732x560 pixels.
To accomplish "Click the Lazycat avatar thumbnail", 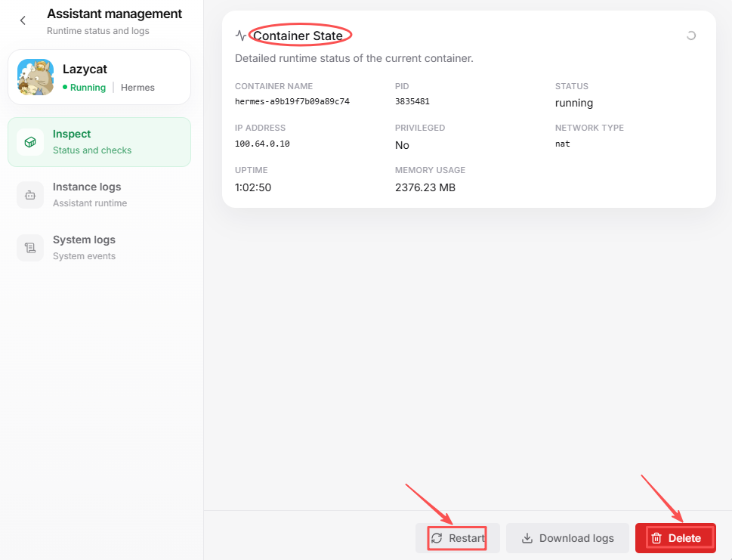I will 36,77.
